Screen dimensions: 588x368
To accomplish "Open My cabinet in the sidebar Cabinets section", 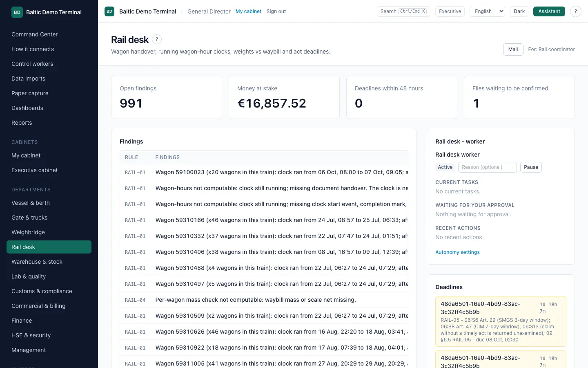I will [49, 155].
